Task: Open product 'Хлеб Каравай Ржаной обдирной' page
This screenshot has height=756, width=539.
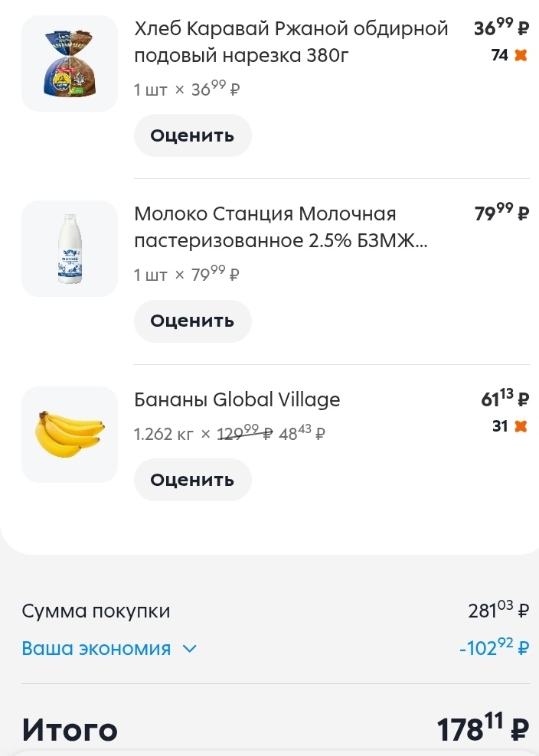Action: pos(291,41)
